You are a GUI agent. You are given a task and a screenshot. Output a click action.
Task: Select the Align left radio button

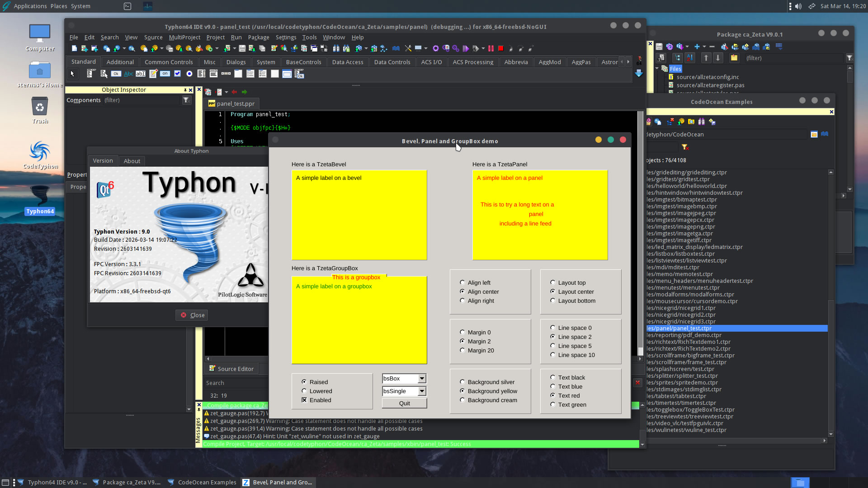click(462, 282)
